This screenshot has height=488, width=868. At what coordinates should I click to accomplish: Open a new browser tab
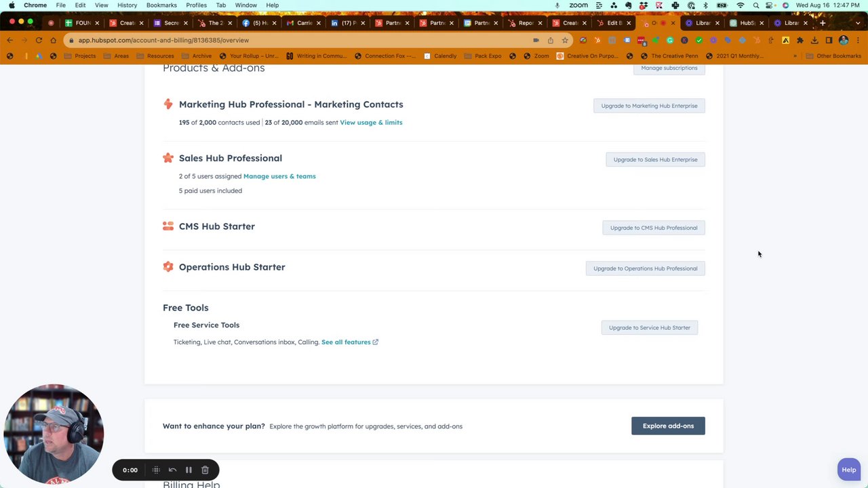tap(823, 22)
